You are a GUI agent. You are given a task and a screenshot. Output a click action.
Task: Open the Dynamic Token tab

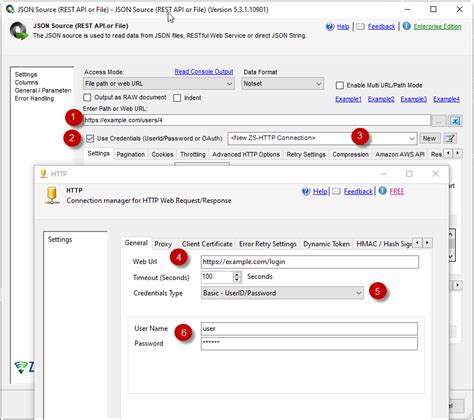pyautogui.click(x=326, y=244)
